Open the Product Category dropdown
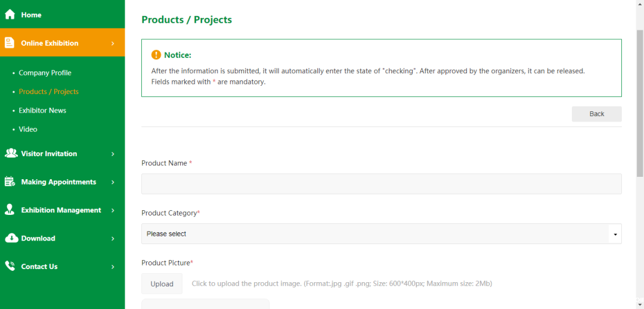644x309 pixels. click(381, 234)
